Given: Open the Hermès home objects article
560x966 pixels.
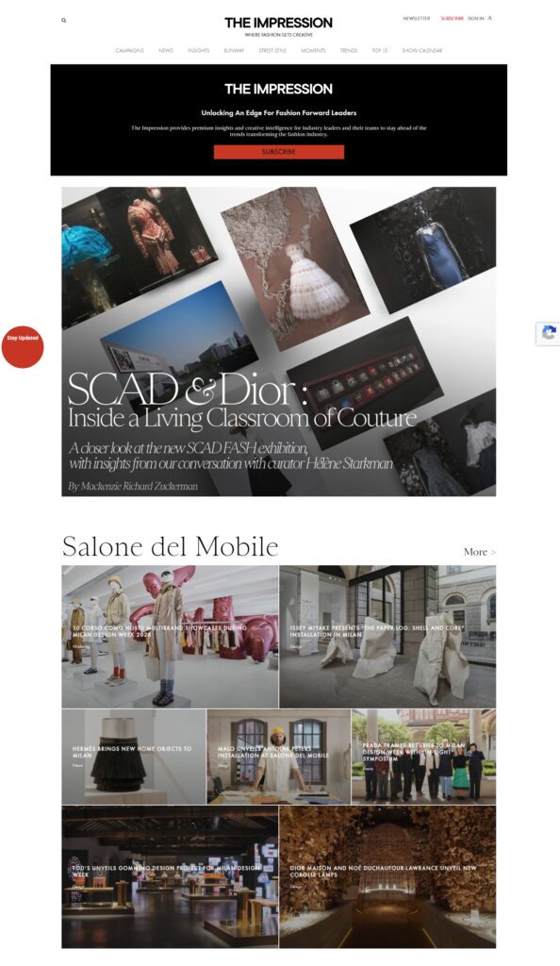Looking at the screenshot, I should [x=134, y=757].
